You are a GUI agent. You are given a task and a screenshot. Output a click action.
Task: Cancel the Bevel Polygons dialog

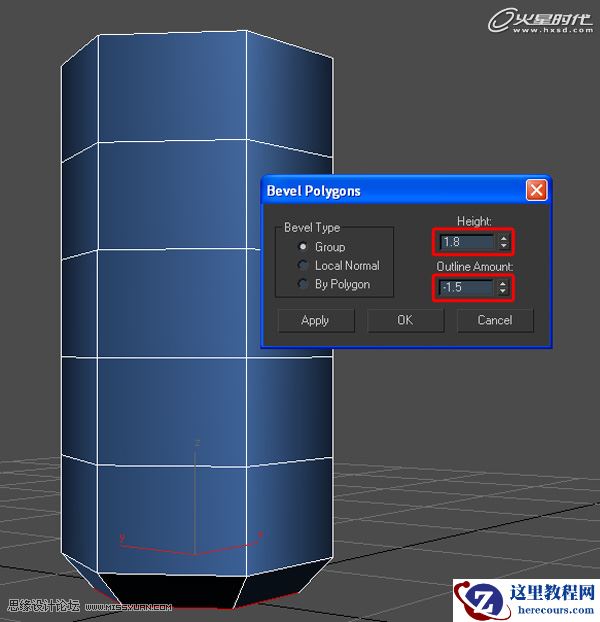(494, 320)
